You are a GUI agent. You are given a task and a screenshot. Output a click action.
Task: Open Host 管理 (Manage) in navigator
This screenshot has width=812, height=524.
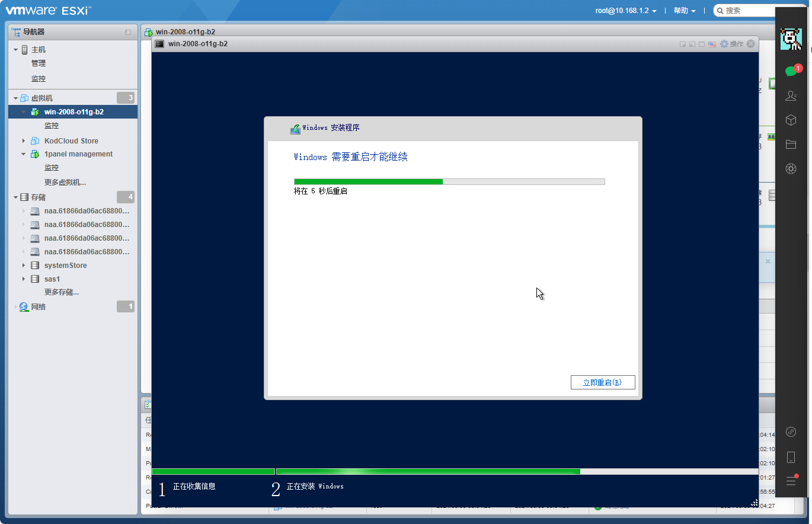click(39, 63)
